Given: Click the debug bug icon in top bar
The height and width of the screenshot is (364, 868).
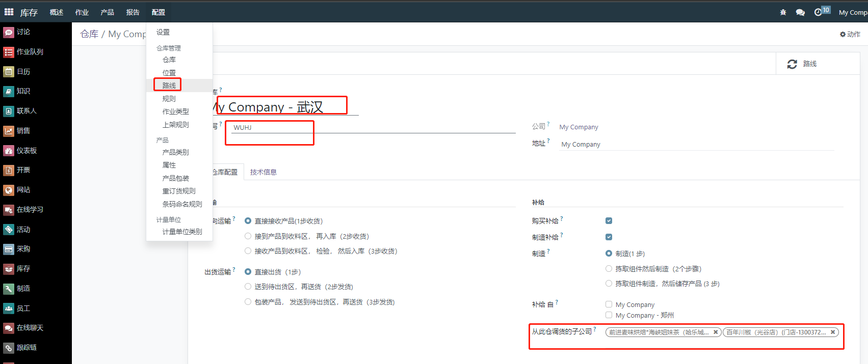Looking at the screenshot, I should pyautogui.click(x=783, y=12).
